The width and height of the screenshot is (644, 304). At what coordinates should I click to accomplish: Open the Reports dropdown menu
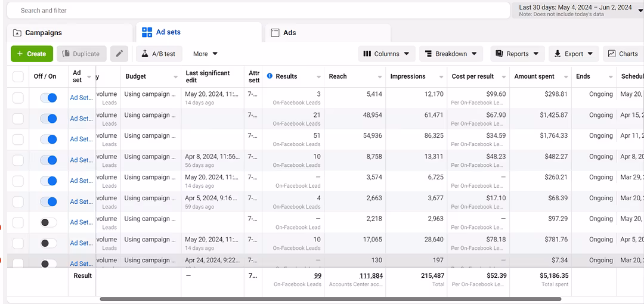point(517,54)
